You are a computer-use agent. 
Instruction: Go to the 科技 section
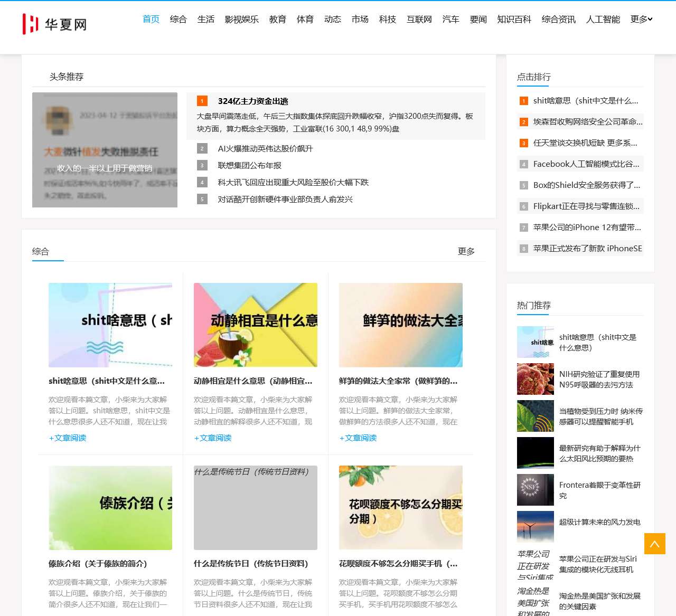click(x=388, y=19)
